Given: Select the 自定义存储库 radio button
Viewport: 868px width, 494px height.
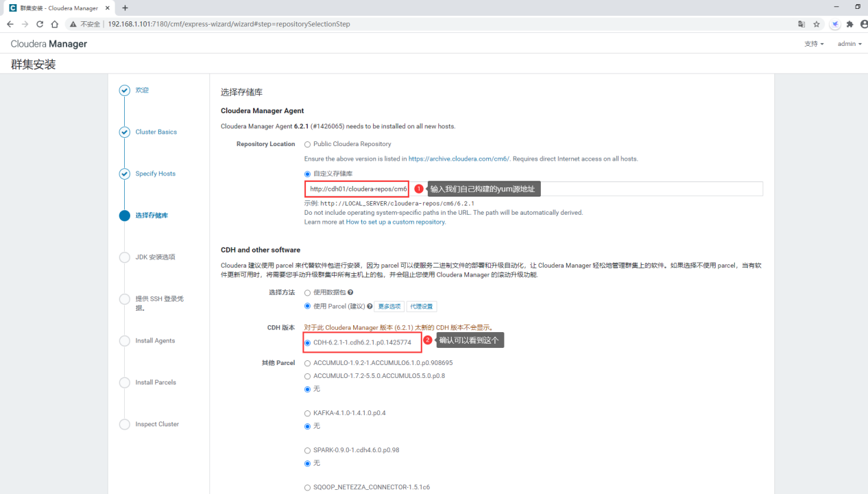Looking at the screenshot, I should point(307,174).
